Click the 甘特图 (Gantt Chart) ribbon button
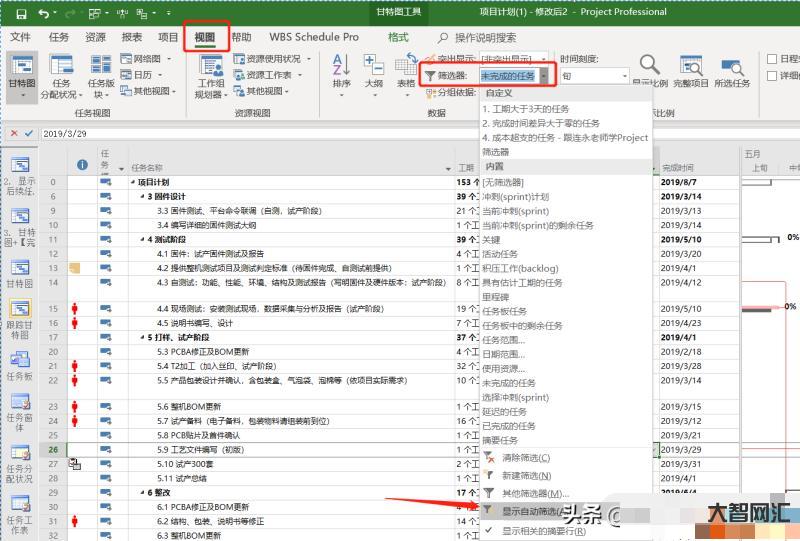Screen dimensions: 800x541 [x=21, y=78]
